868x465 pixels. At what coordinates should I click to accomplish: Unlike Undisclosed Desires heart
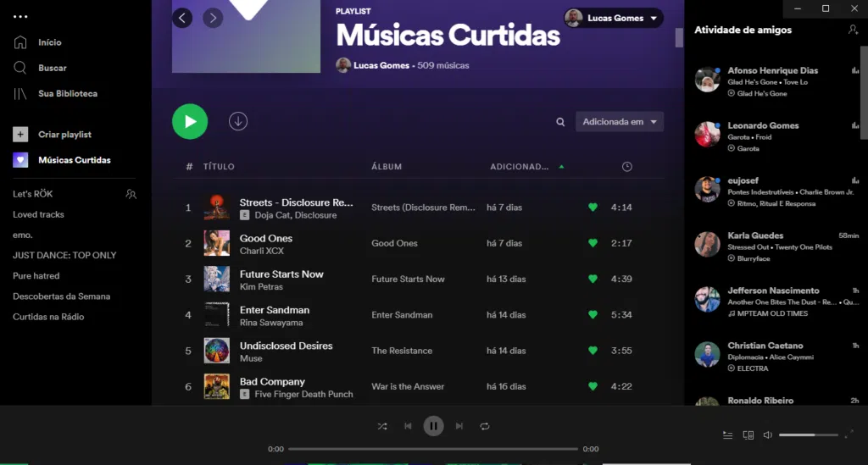tap(593, 351)
